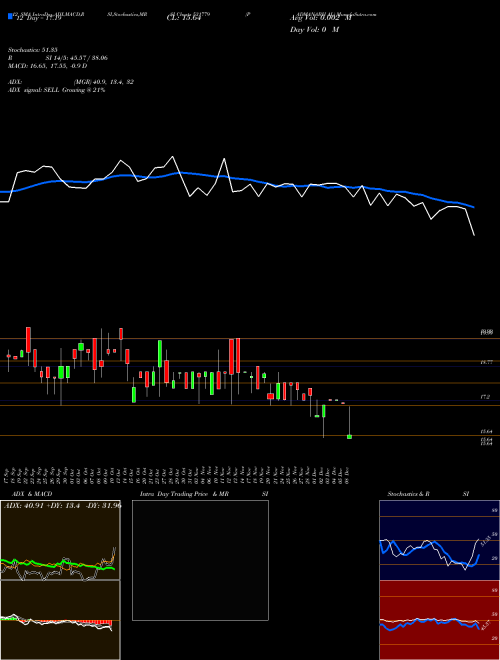Click the 'Intra Day Trading Price & MR' title

184,494
